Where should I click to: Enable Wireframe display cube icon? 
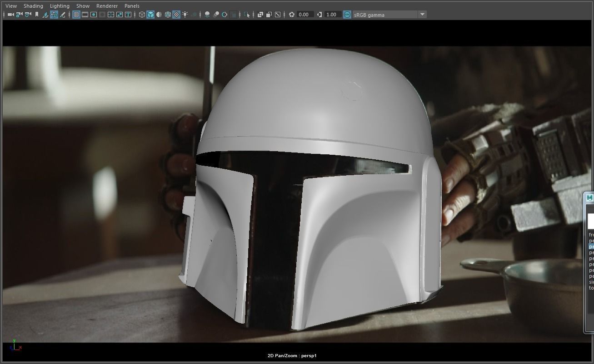(142, 15)
